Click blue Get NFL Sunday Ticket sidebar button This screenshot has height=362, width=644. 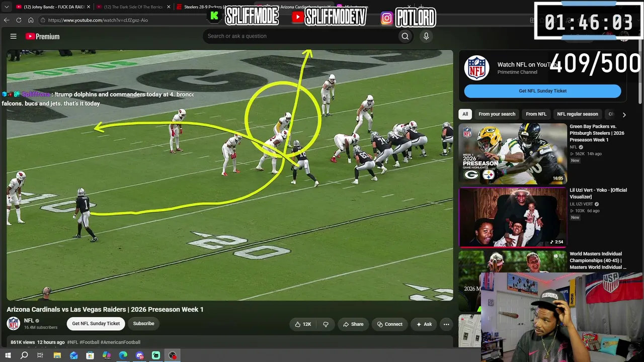542,91
